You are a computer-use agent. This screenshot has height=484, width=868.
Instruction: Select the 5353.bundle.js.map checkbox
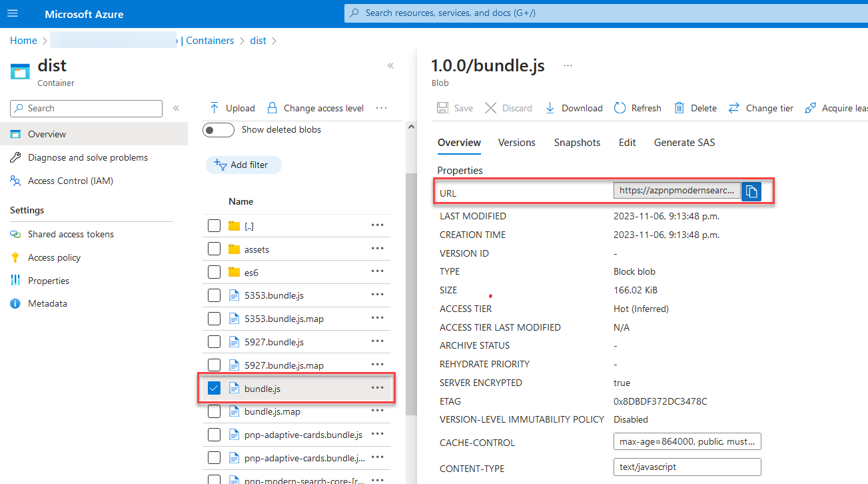click(214, 319)
